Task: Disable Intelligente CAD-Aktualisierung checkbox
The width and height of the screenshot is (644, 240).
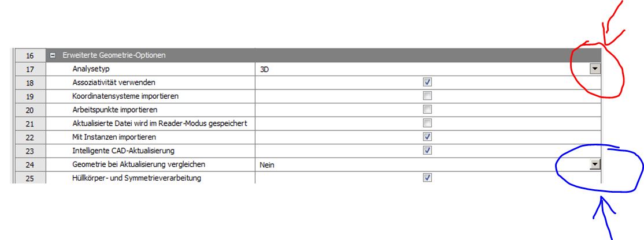Action: click(x=427, y=151)
